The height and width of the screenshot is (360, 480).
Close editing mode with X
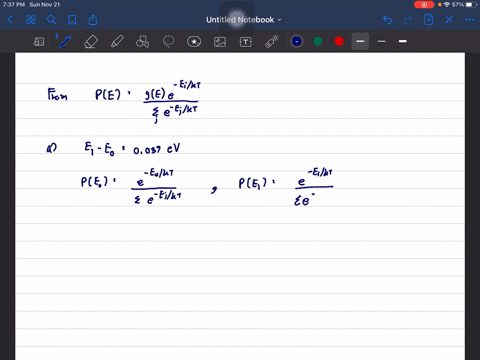pyautogui.click(x=449, y=20)
